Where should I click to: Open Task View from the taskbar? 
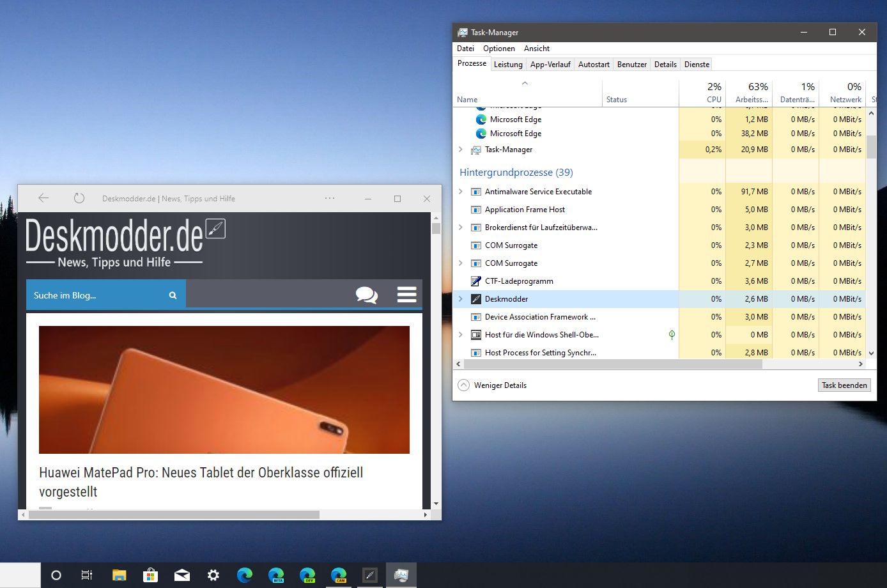(x=87, y=575)
